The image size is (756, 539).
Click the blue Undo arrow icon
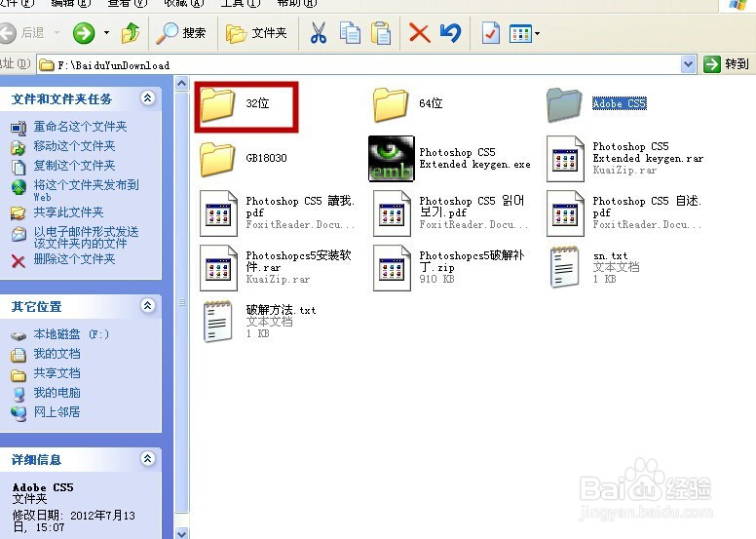pyautogui.click(x=450, y=33)
